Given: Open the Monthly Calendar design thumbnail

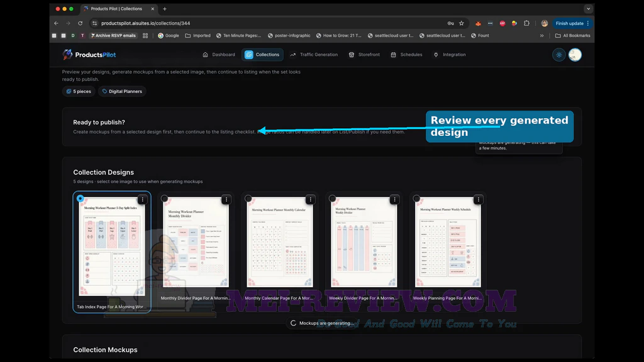Looking at the screenshot, I should (x=280, y=243).
